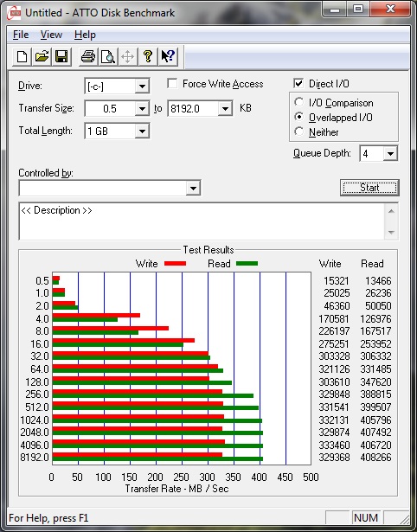The width and height of the screenshot is (417, 532).
Task: Activate the context help pointer icon
Action: pyautogui.click(x=168, y=56)
